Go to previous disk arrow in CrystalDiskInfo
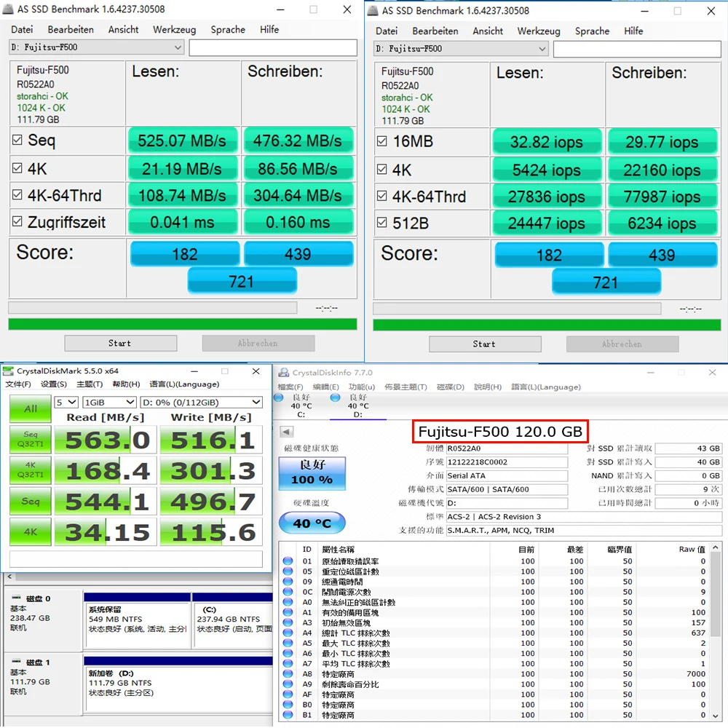The image size is (728, 728). (x=287, y=432)
